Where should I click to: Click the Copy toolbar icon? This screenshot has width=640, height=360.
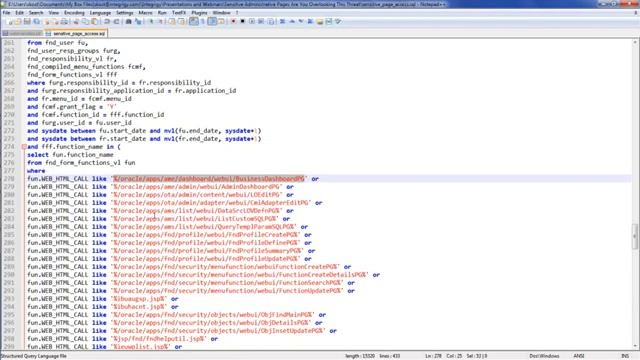85,21
